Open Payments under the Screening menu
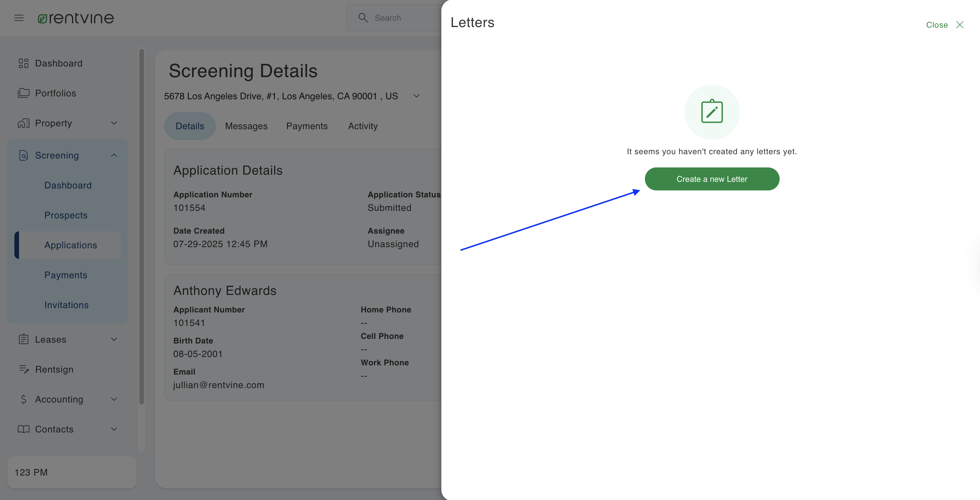Image resolution: width=980 pixels, height=500 pixels. 66,275
